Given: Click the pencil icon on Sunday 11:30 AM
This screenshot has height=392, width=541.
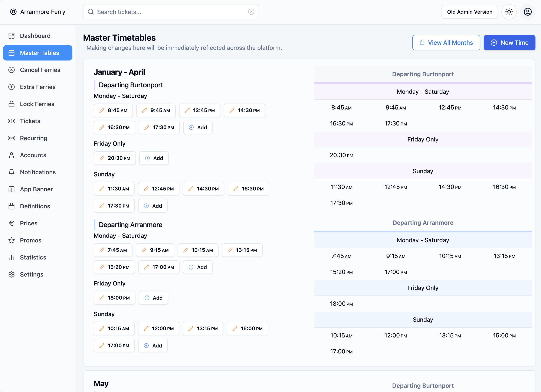Looking at the screenshot, I should tap(102, 189).
